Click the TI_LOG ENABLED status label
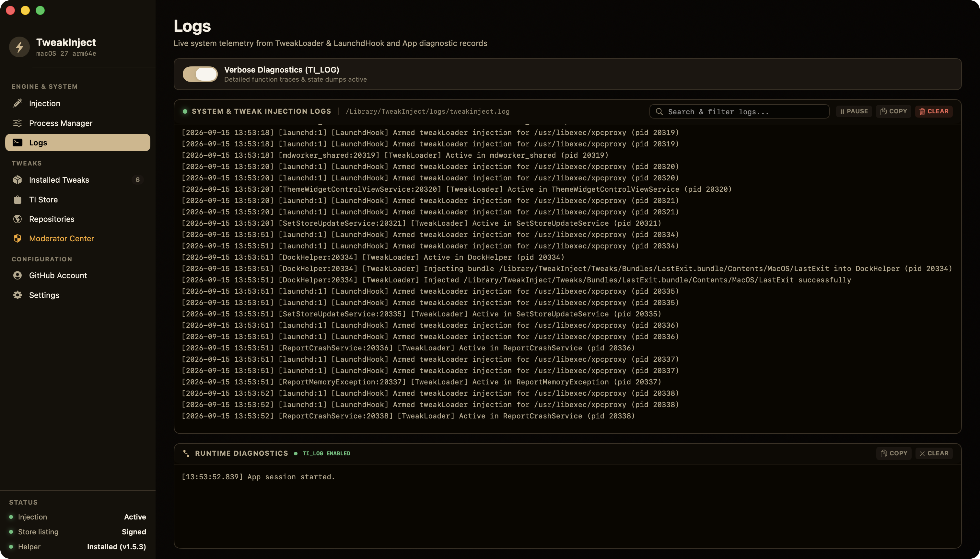The image size is (980, 559). point(326,453)
